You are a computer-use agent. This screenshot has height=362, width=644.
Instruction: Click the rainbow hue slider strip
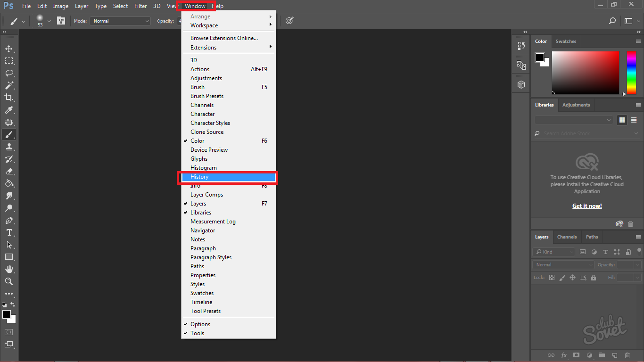point(631,73)
